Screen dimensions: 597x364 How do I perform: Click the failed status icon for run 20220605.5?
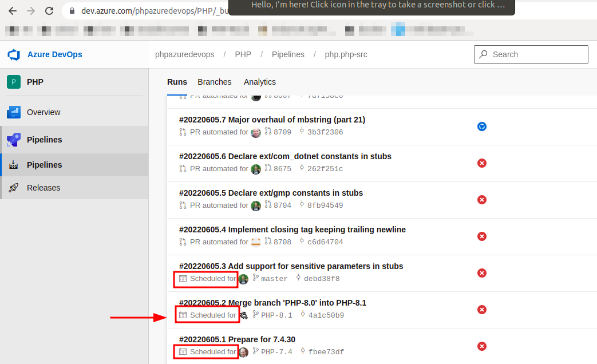(481, 200)
